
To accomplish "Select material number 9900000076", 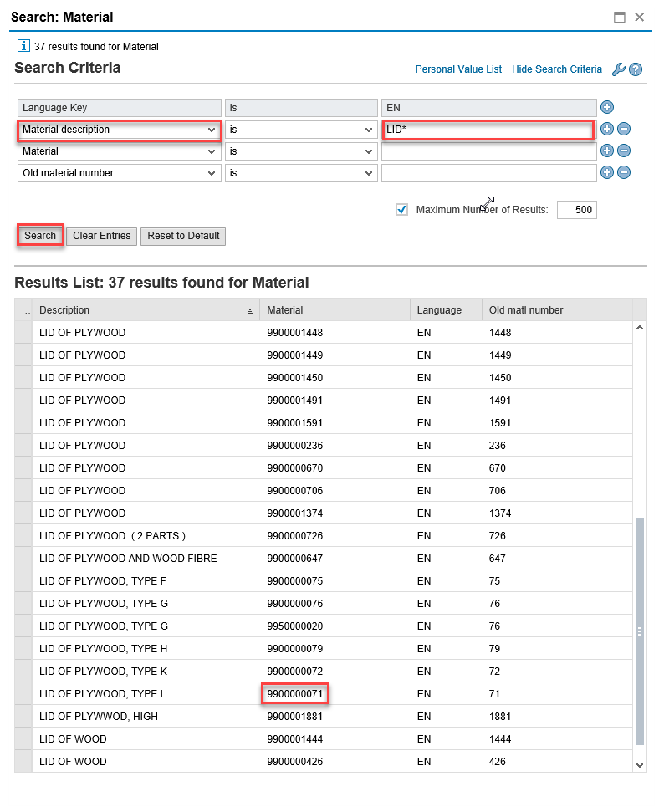I will pyautogui.click(x=294, y=603).
